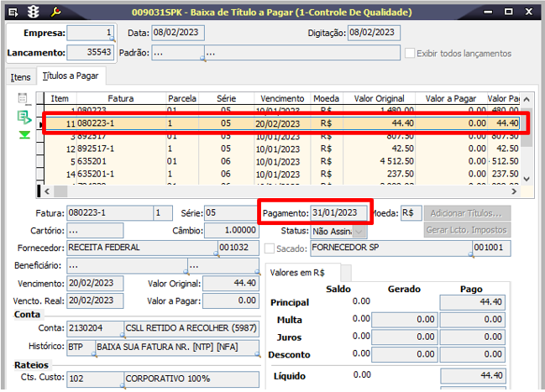Open lookup for Padrão field
545x392 pixels.
click(203, 59)
